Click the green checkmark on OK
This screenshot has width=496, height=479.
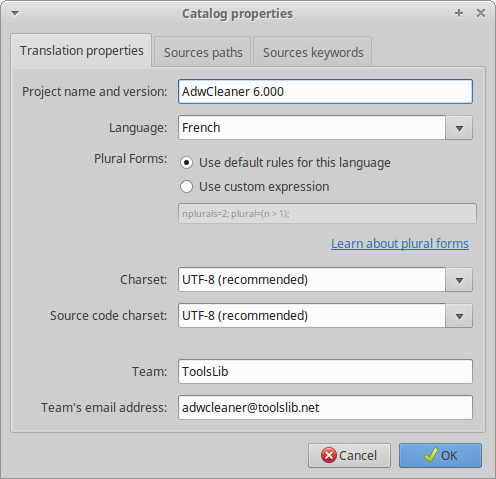[x=431, y=455]
